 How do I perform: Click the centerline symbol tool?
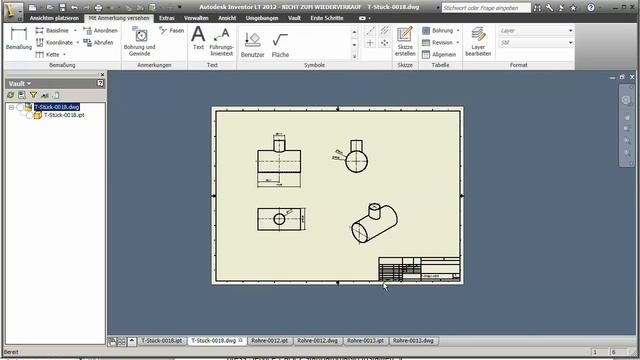pyautogui.click(x=370, y=31)
